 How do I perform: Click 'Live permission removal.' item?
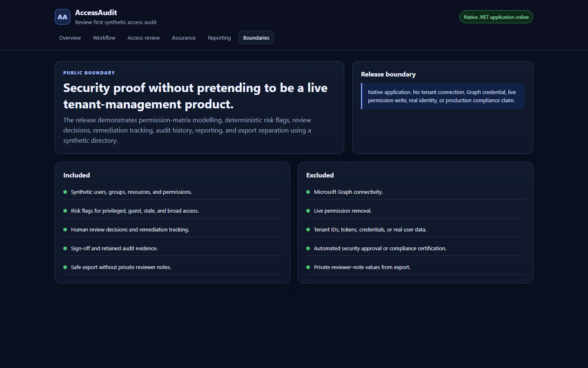pyautogui.click(x=343, y=211)
